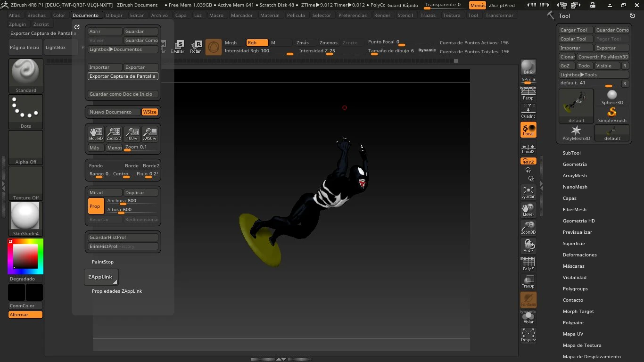
Task: Expand the Deformaciones section
Action: pos(580,255)
